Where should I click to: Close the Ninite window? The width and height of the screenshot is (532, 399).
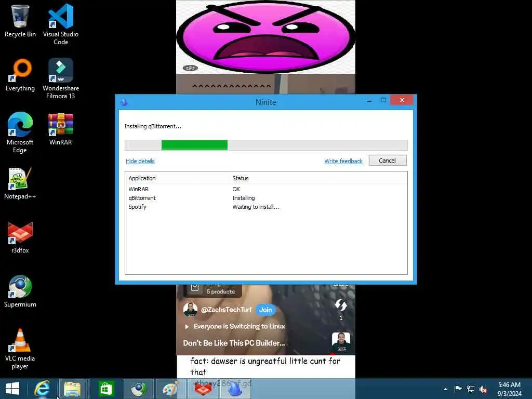(402, 100)
